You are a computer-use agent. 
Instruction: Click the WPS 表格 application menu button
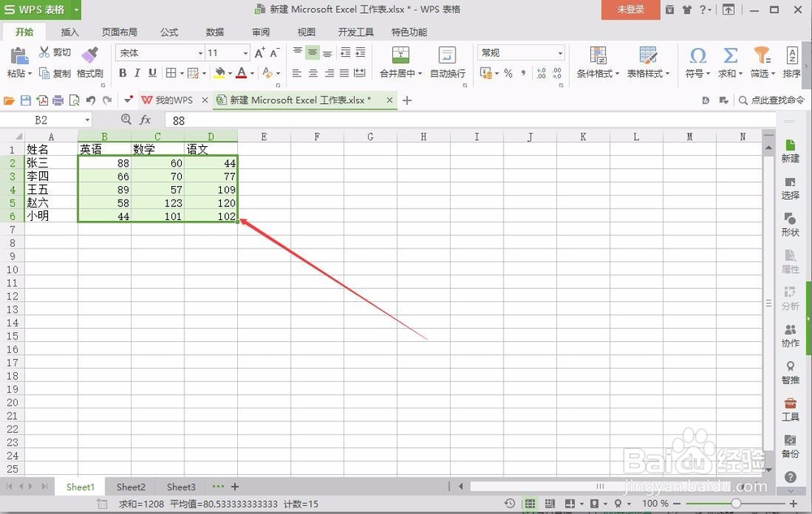coord(41,9)
